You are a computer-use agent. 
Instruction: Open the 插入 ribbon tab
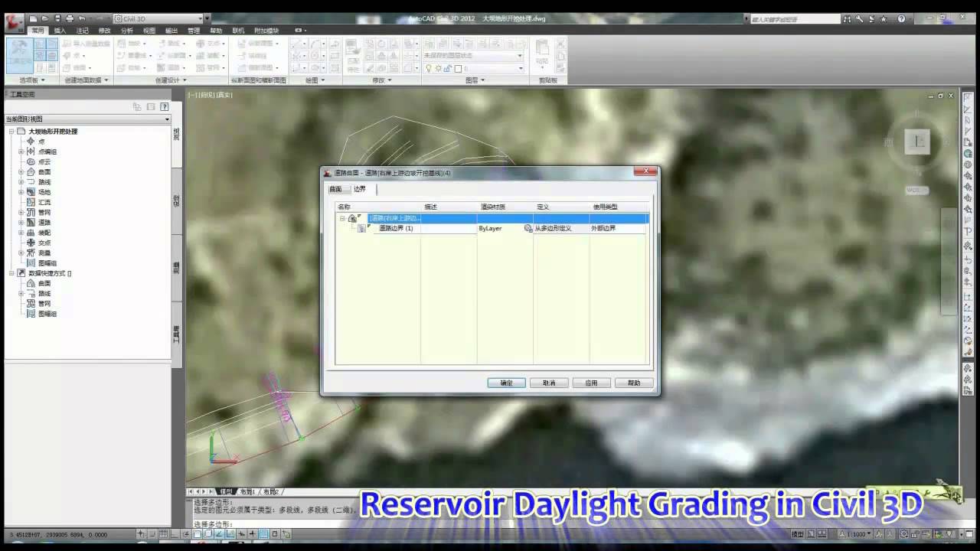(60, 31)
